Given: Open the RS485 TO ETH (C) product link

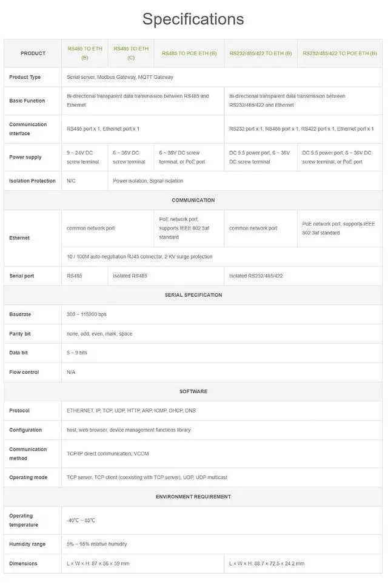Looking at the screenshot, I should point(131,53).
